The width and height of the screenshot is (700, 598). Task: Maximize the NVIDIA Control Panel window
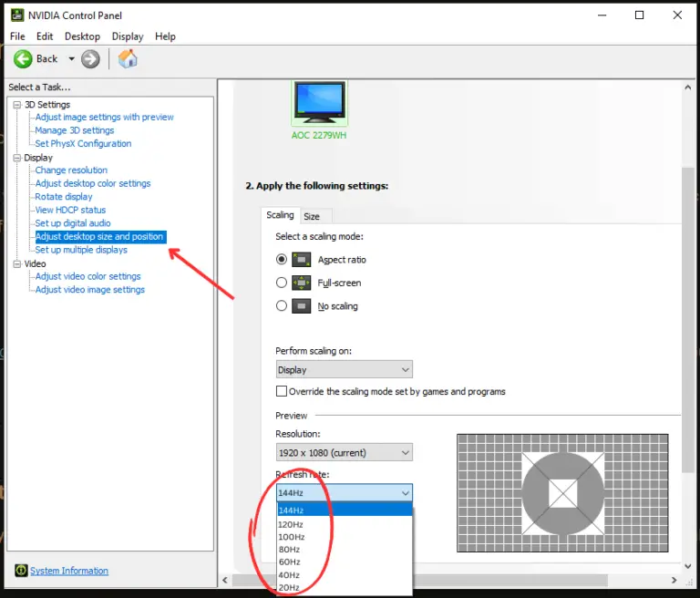[639, 15]
